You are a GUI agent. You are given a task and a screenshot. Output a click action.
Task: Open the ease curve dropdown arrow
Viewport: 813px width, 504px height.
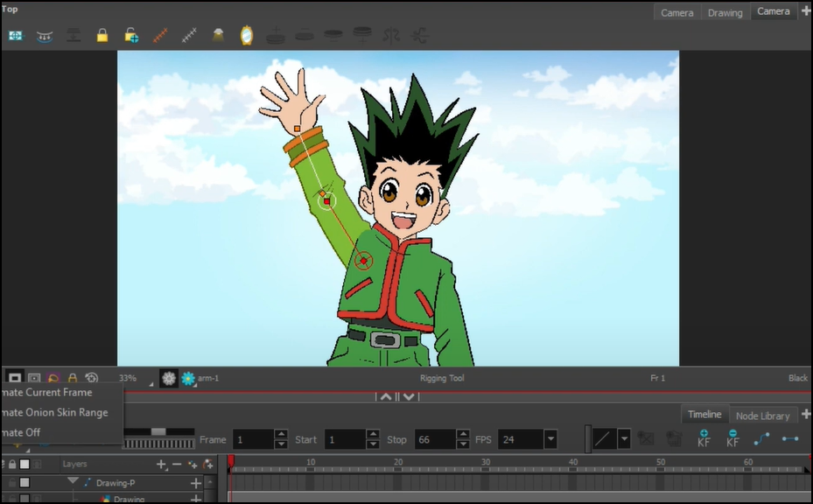click(624, 439)
